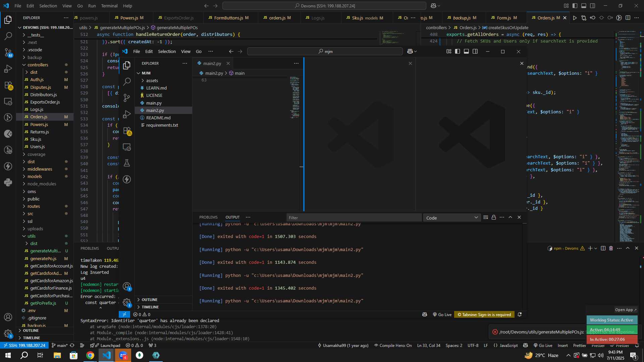This screenshot has width=644, height=362.
Task: Open Run and Debug in mjm window
Action: (127, 114)
